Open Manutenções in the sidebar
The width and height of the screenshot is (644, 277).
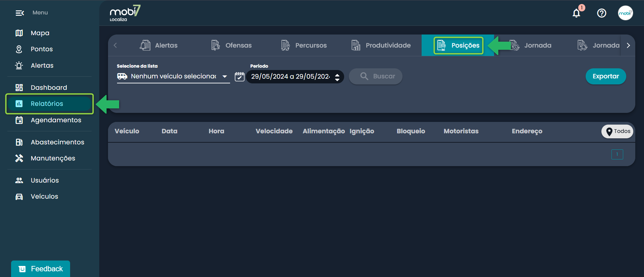click(x=53, y=158)
